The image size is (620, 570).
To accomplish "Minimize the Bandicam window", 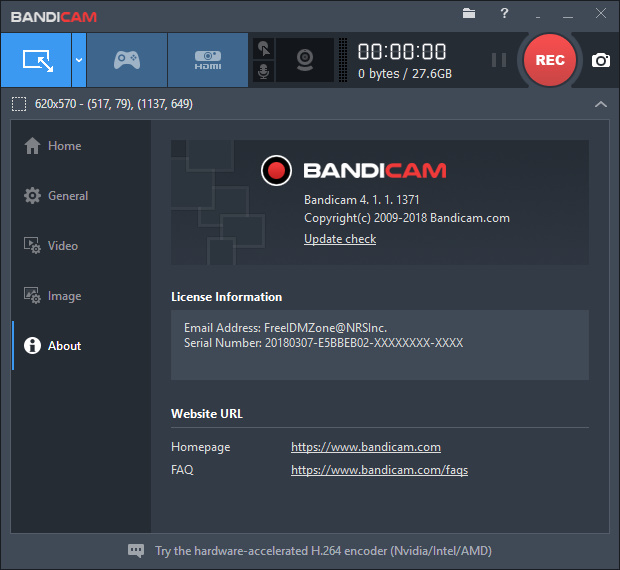I will tap(568, 16).
